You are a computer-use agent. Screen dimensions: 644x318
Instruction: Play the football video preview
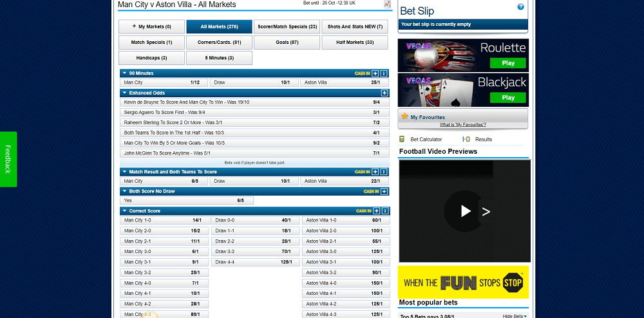point(464,211)
